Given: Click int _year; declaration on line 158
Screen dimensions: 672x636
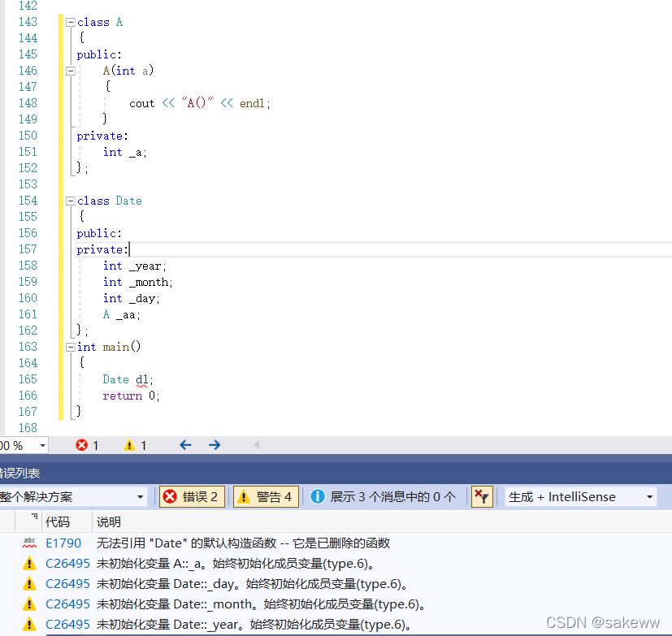Looking at the screenshot, I should pyautogui.click(x=135, y=266).
